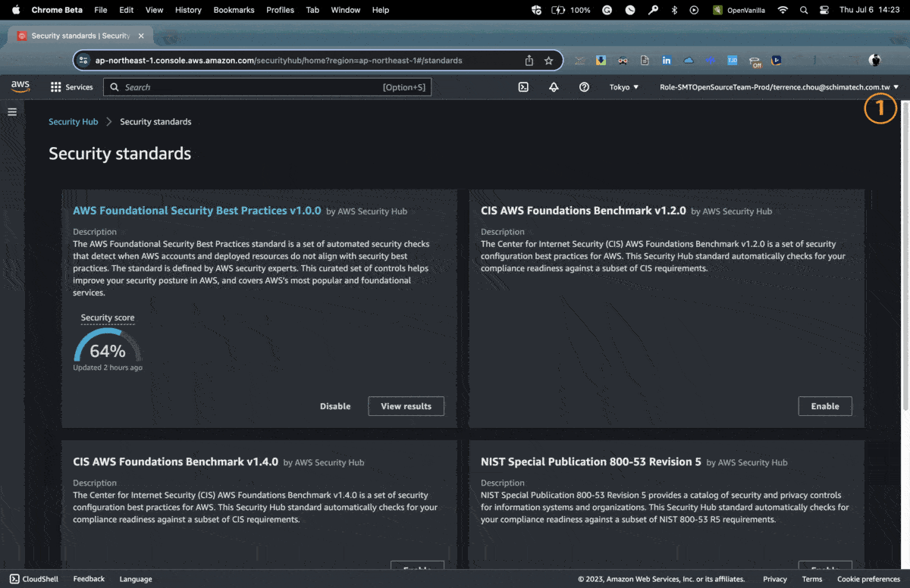The width and height of the screenshot is (910, 588).
Task: Open the account role dropdown
Action: coord(780,87)
